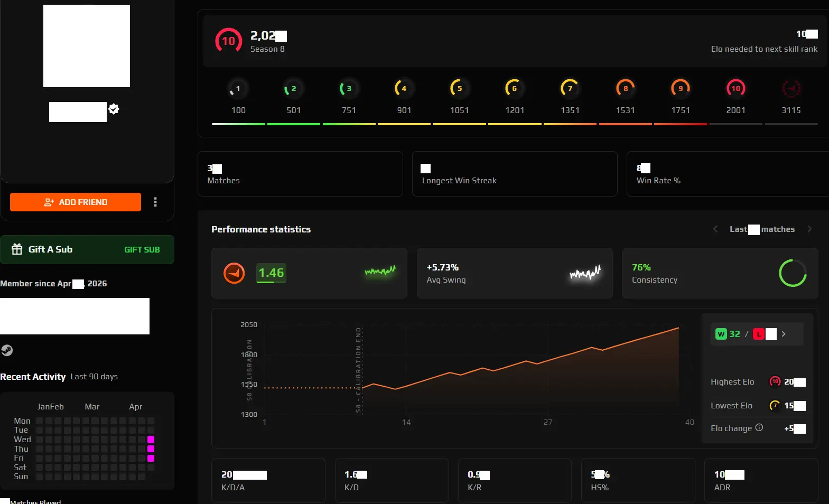The width and height of the screenshot is (829, 504).
Task: Click the K/D stat card
Action: click(x=392, y=480)
